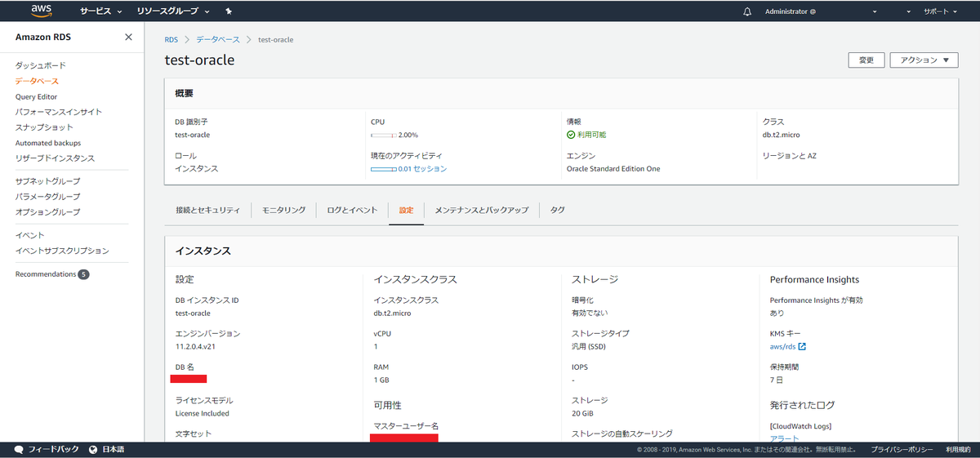Open the アクション dropdown button
The width and height of the screenshot is (980, 458).
click(x=924, y=60)
